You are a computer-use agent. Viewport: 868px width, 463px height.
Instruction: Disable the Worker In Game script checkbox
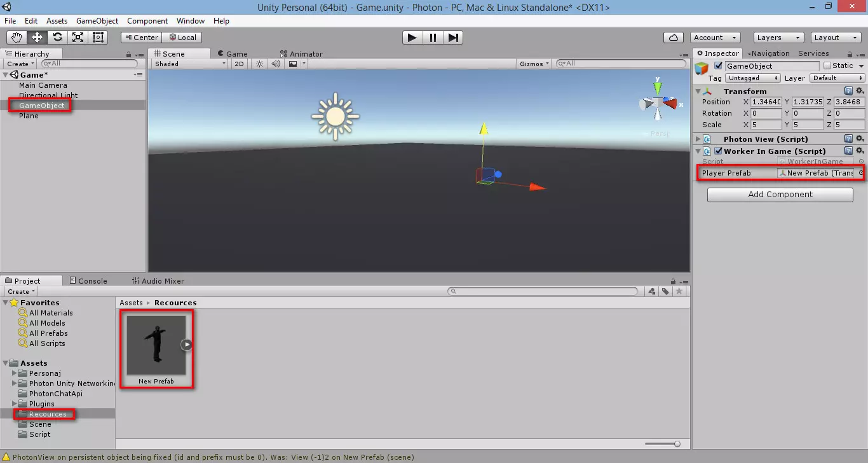tap(718, 151)
